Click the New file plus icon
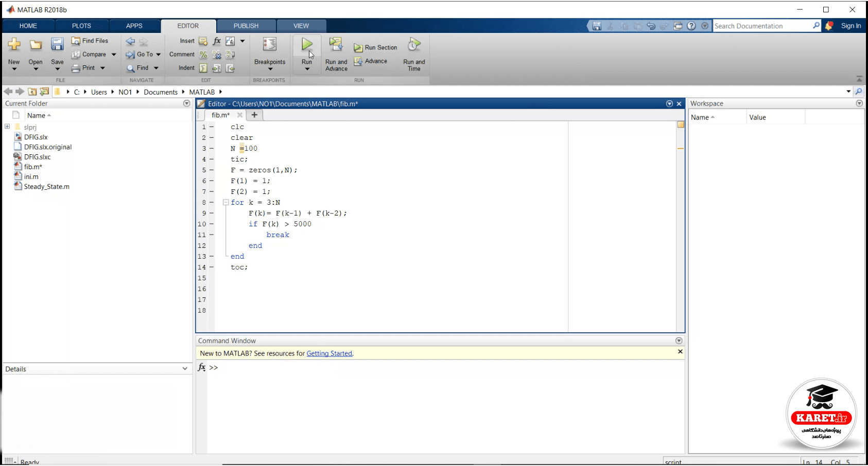Viewport: 868px width, 466px height. pos(14,45)
